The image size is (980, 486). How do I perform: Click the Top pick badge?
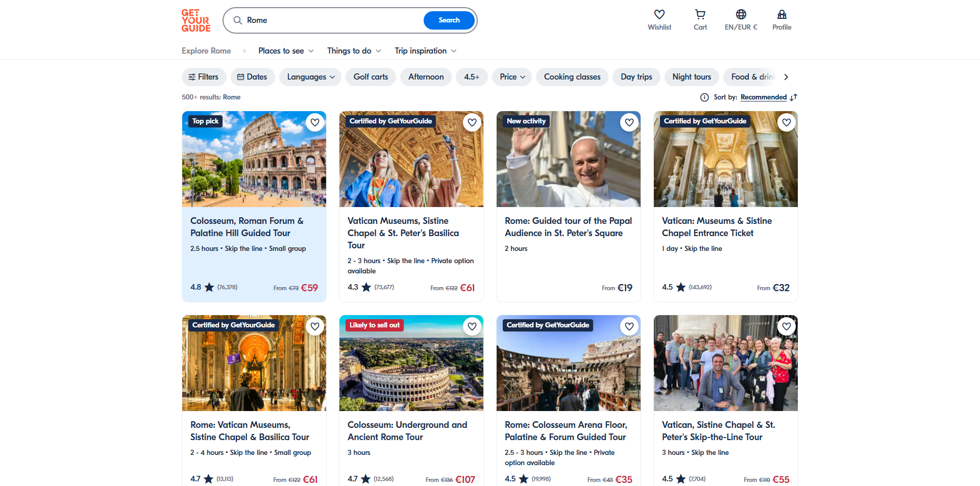pyautogui.click(x=205, y=121)
